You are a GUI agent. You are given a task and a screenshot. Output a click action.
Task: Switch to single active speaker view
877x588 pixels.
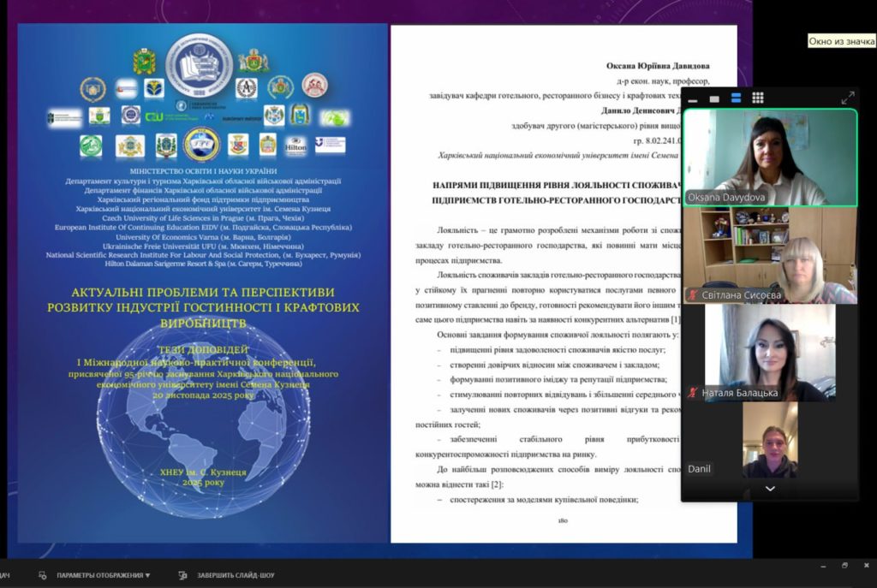(x=714, y=98)
